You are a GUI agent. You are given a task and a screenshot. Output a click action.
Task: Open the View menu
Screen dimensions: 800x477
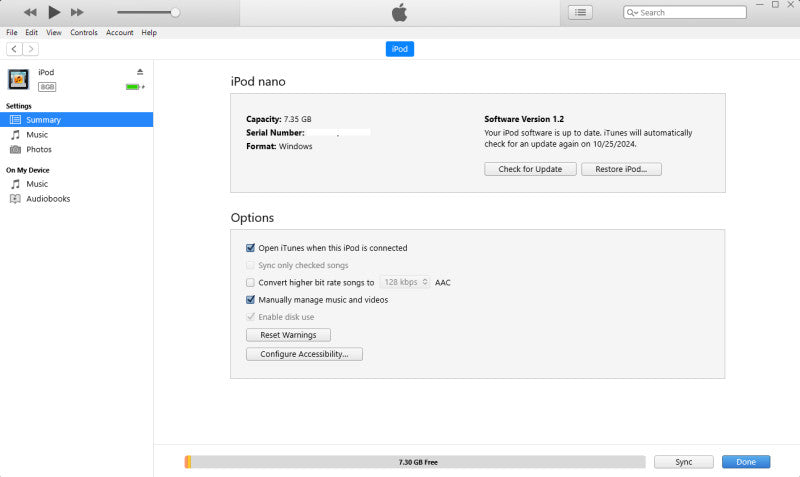54,32
